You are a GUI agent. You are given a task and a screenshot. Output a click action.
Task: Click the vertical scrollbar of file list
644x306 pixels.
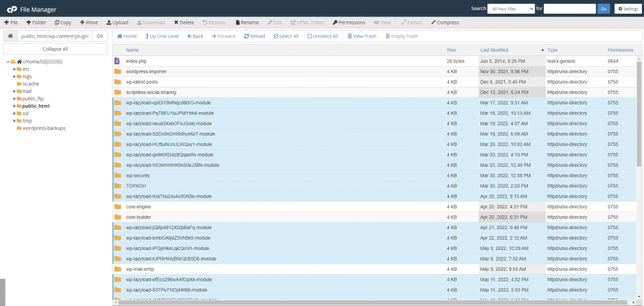[x=639, y=113]
